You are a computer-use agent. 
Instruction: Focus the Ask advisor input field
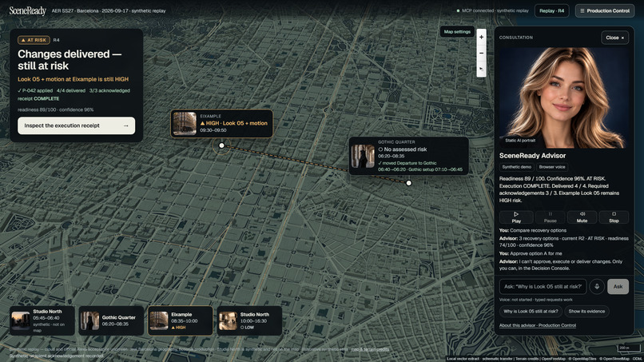click(543, 286)
